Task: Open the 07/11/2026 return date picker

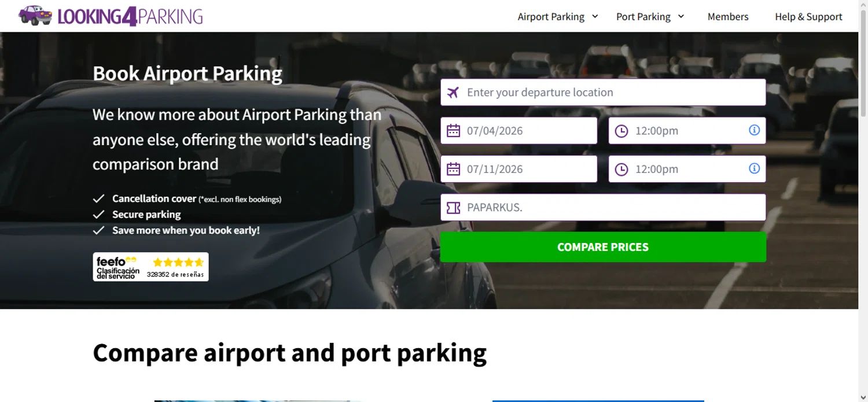Action: click(x=518, y=169)
